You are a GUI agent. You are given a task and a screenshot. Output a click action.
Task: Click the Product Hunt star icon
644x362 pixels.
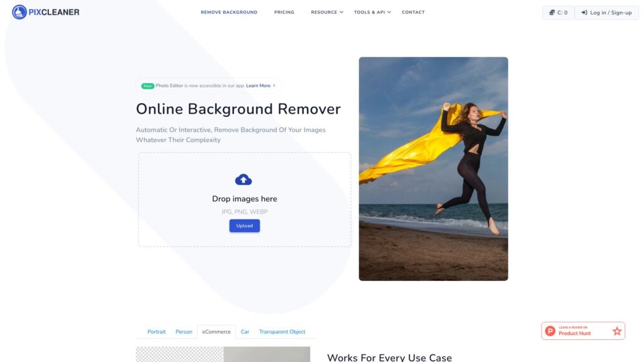[x=617, y=331]
